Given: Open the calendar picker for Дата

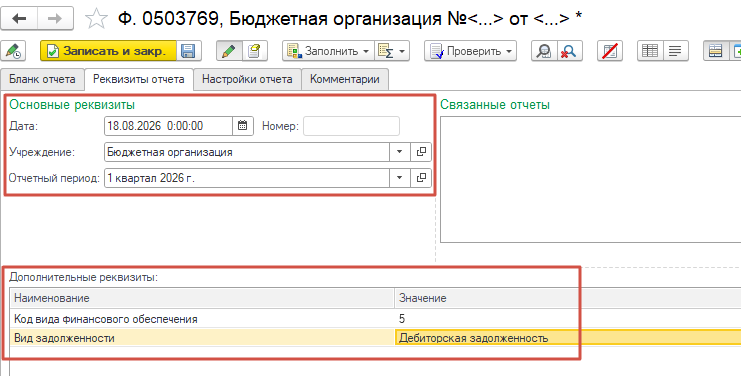Looking at the screenshot, I should tap(242, 126).
